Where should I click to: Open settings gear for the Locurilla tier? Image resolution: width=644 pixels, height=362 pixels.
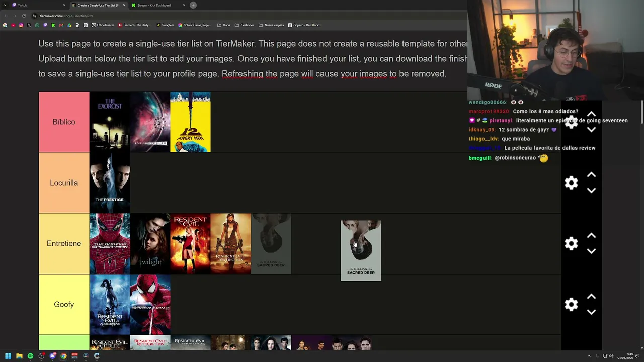(x=571, y=183)
